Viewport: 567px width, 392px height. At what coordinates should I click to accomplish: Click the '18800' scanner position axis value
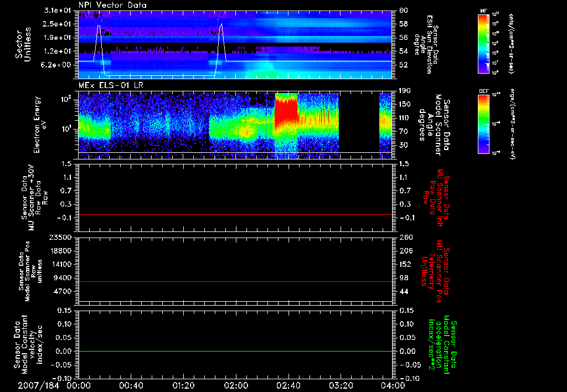61,251
